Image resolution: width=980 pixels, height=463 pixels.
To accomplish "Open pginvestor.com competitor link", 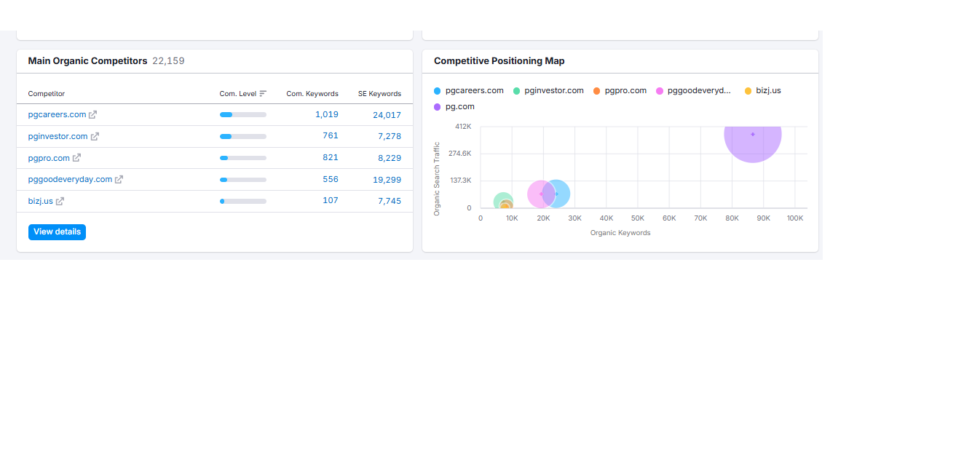I will click(x=58, y=136).
